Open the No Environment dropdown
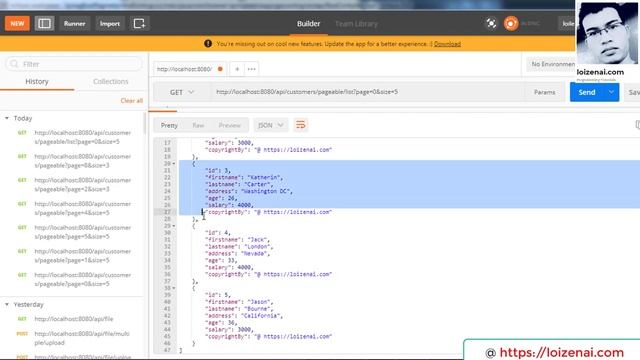The height and width of the screenshot is (360, 640). [553, 64]
